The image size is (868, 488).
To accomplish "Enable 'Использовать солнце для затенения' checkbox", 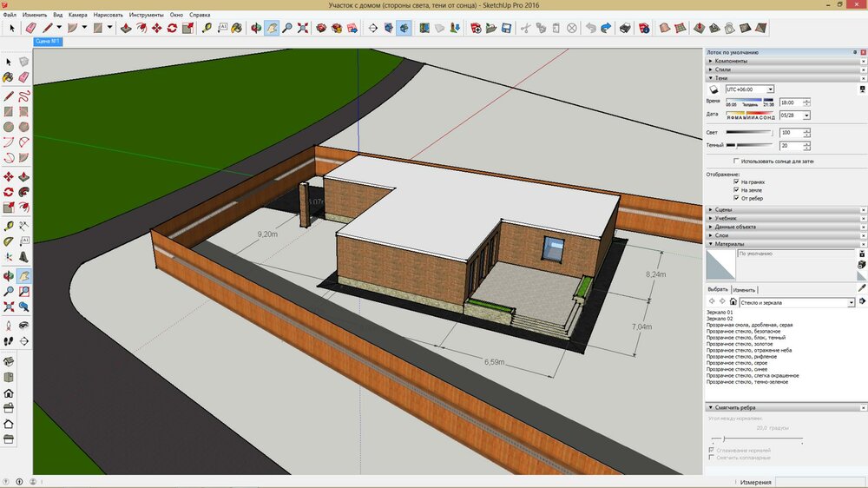I will click(x=737, y=161).
